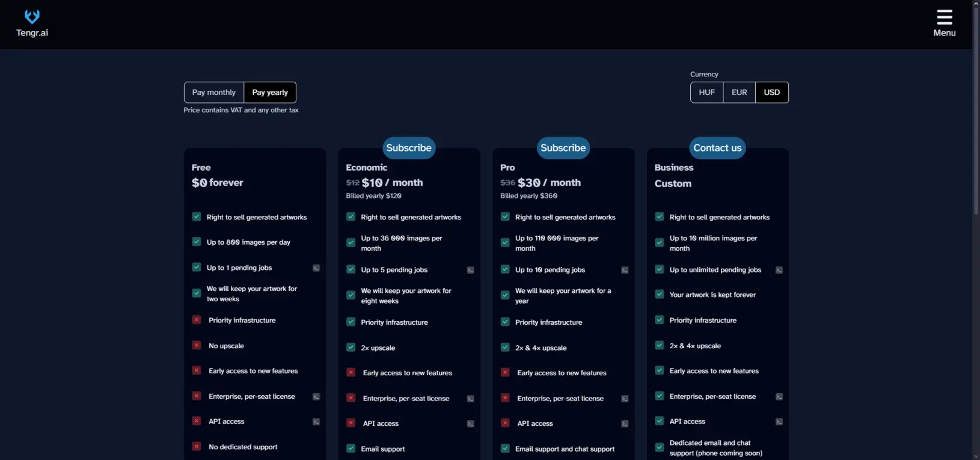Open info icon beside Free plan Enterprise license
The height and width of the screenshot is (460, 980).
[316, 397]
